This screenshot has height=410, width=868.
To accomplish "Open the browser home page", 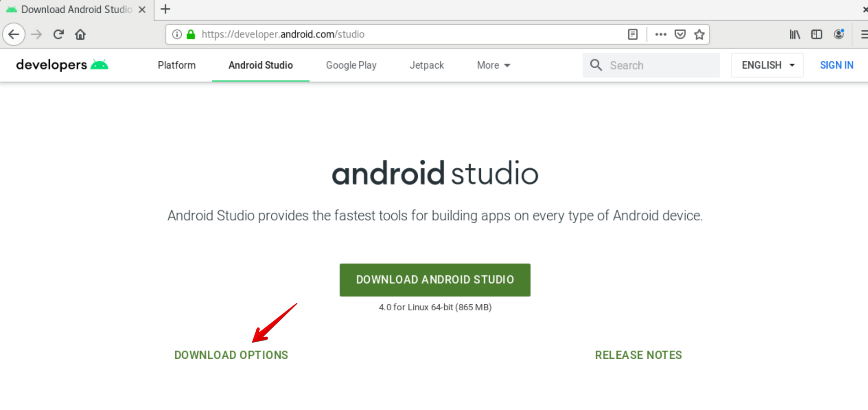I will point(80,34).
